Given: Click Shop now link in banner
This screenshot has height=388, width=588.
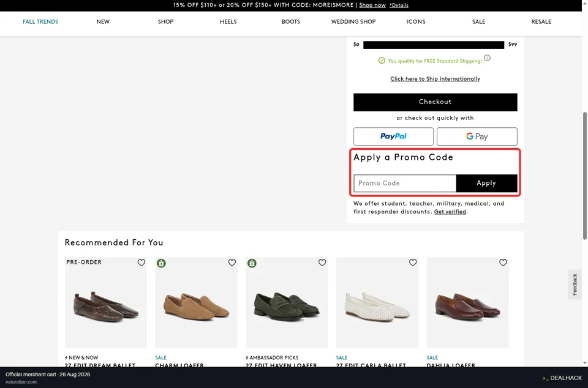Looking at the screenshot, I should click(372, 6).
